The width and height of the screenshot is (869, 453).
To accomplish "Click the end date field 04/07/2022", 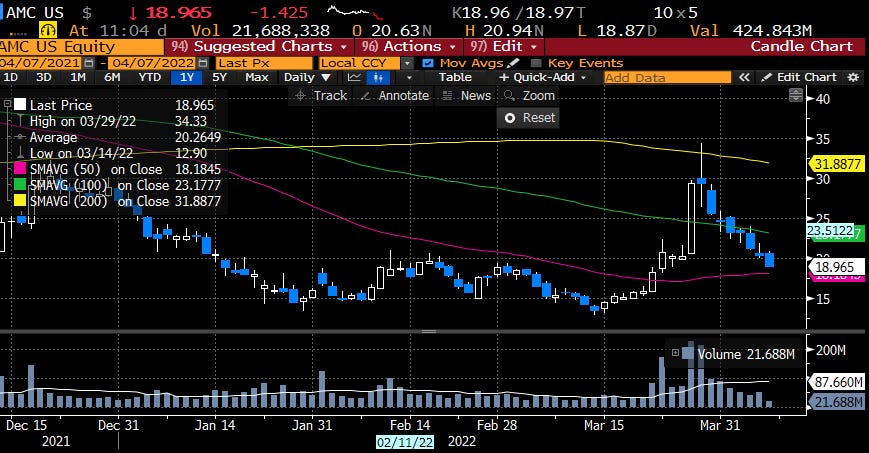I will point(152,63).
